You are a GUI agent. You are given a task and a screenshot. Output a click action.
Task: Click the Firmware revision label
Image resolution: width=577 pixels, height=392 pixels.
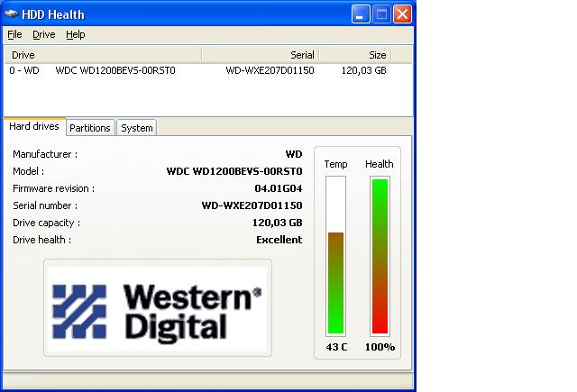click(53, 188)
